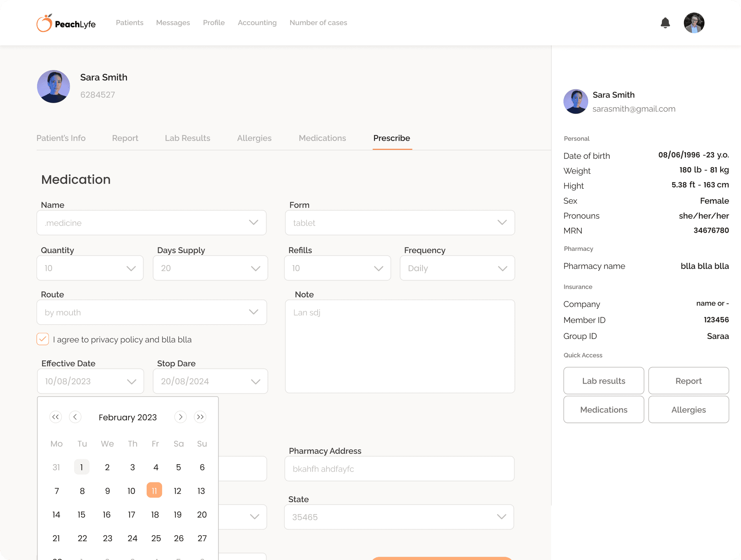Open the Days Supply dropdown
Viewport: 741px width, 560px height.
(210, 268)
